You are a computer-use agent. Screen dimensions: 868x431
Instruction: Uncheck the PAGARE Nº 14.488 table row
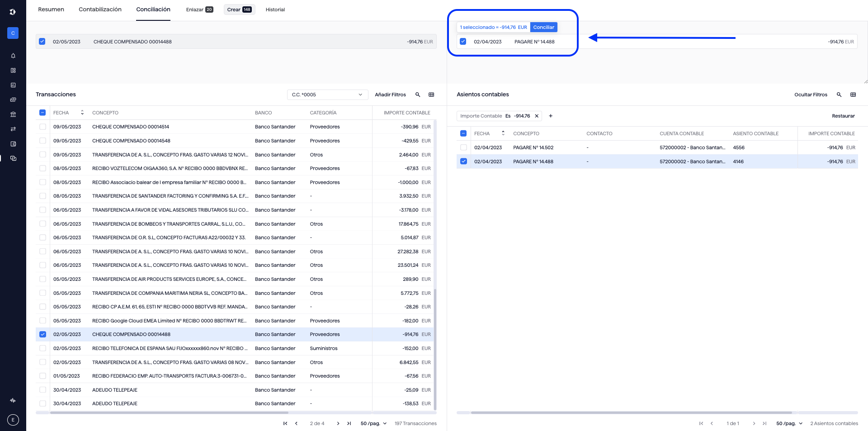tap(463, 161)
